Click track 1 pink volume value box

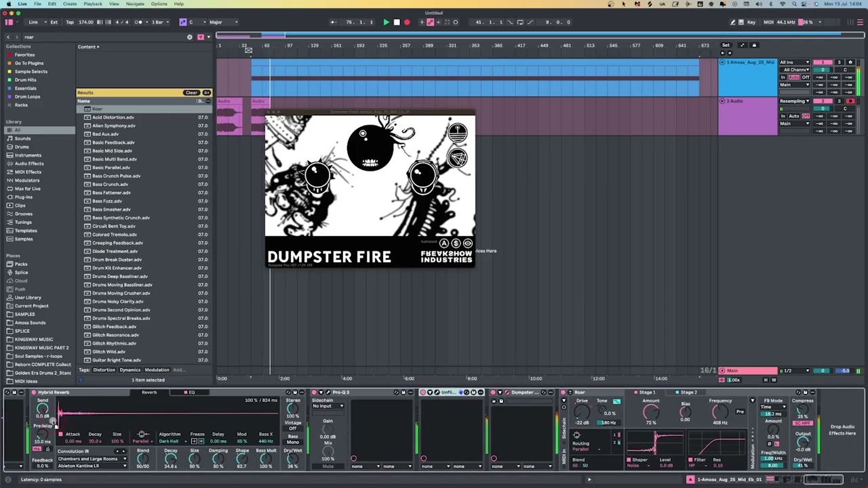pyautogui.click(x=823, y=70)
